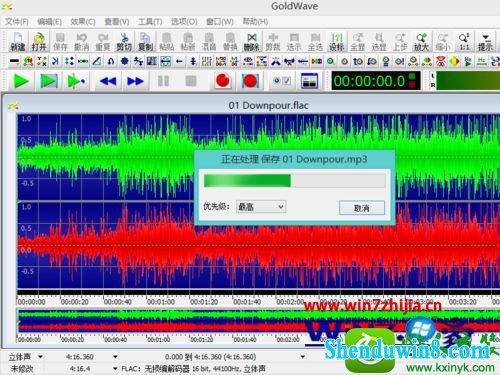Play the selection with the second play button

pos(49,81)
